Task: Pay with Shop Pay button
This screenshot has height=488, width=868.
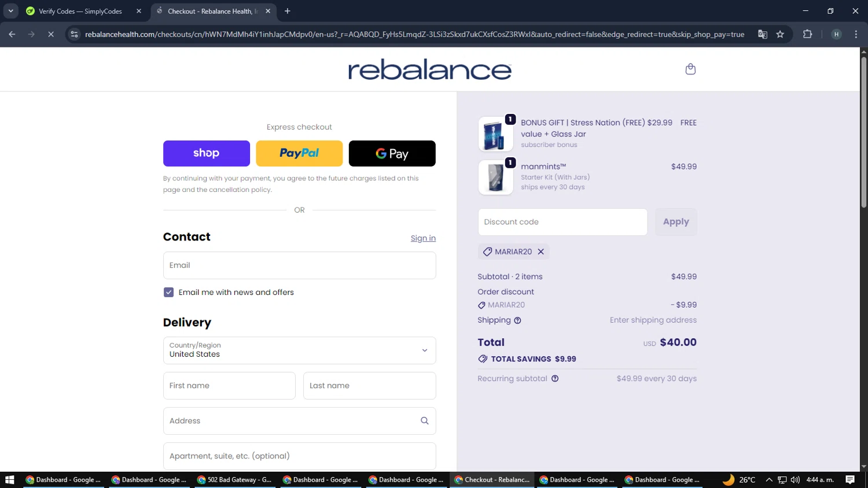Action: [x=207, y=153]
